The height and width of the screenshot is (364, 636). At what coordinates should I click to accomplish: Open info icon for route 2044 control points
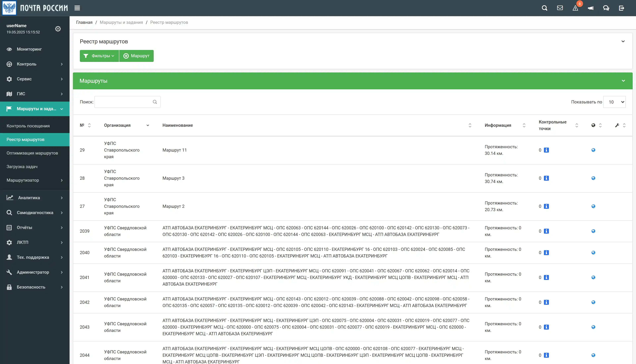point(546,355)
